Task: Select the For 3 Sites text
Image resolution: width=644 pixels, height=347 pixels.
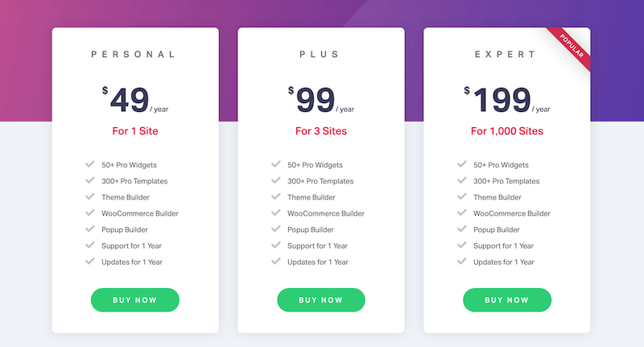Action: tap(321, 131)
